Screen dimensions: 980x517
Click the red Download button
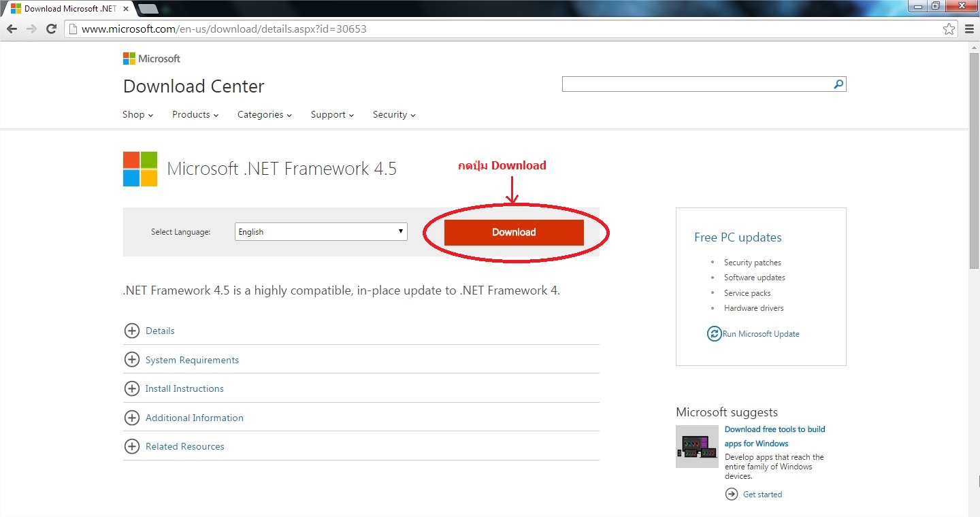click(x=514, y=232)
